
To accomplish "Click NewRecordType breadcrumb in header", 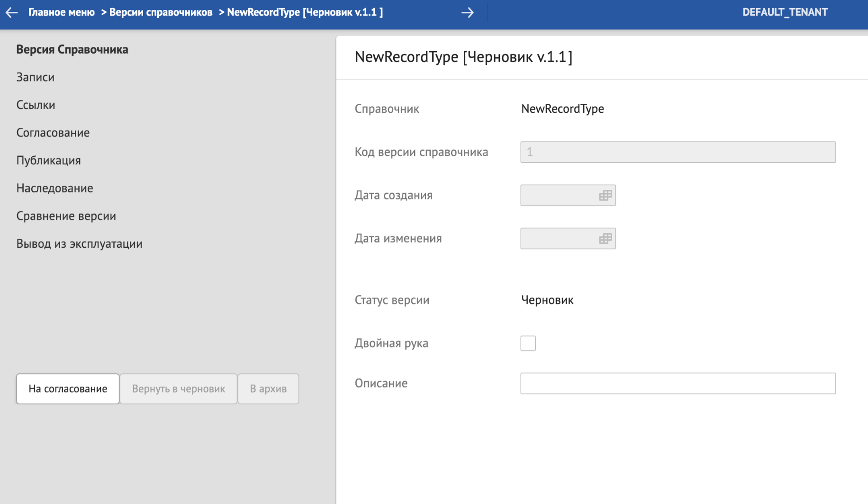I will (x=305, y=12).
